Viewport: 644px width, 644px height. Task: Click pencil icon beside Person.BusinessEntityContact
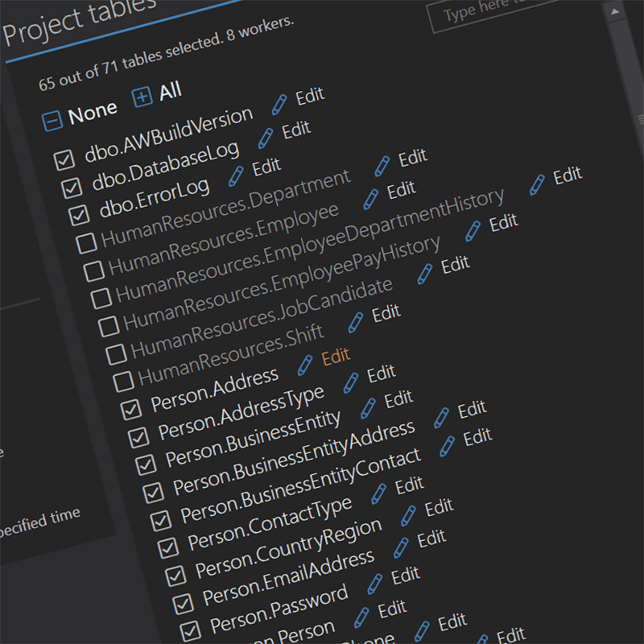tap(447, 445)
